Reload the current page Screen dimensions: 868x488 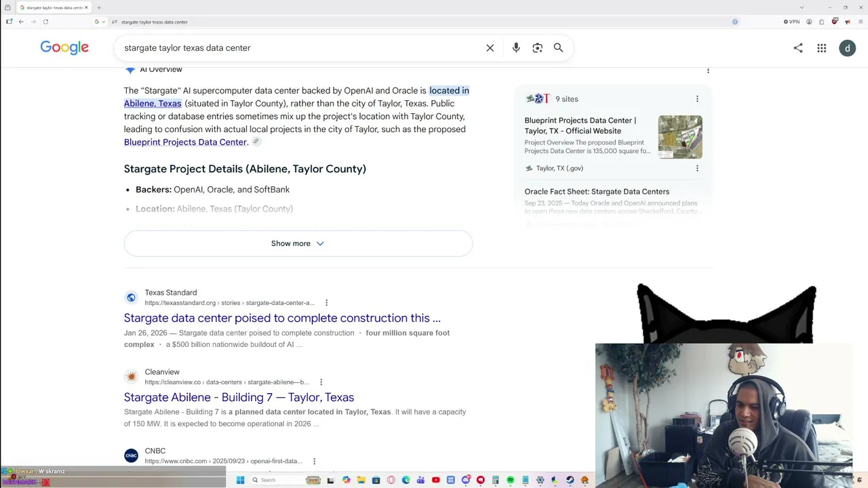click(45, 22)
